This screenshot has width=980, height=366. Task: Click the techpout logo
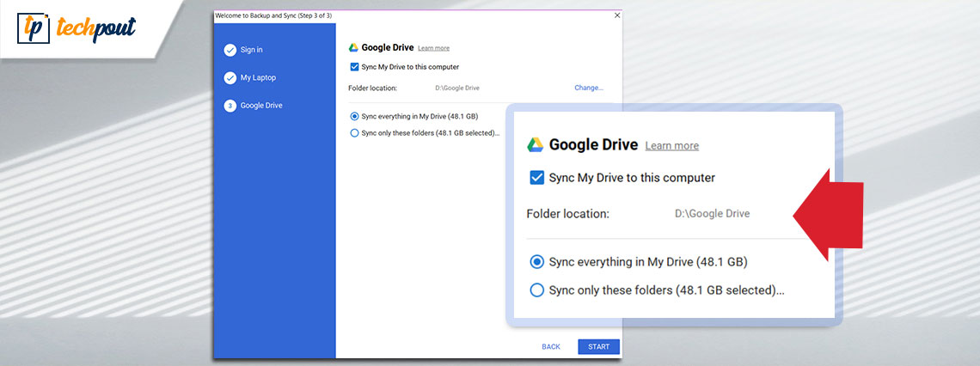[x=77, y=28]
